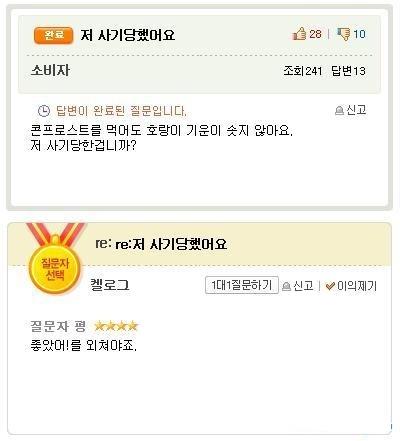
Task: Click the 신고 text in the question box
Action: (x=356, y=110)
